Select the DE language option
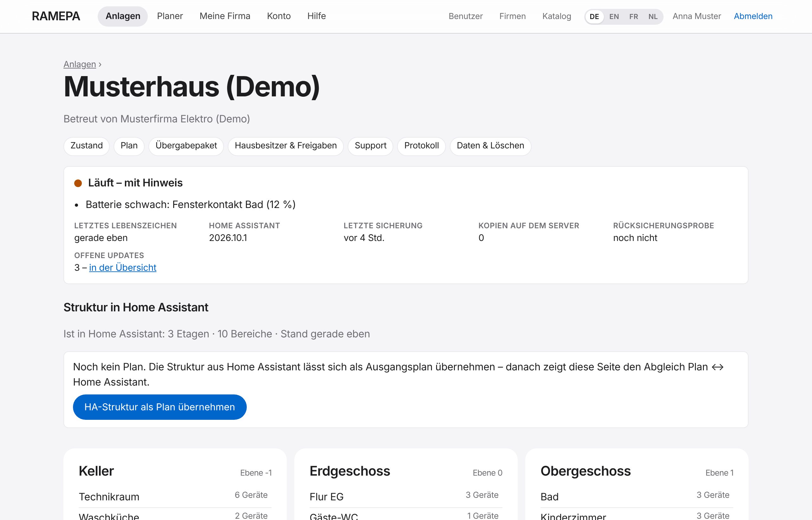812x520 pixels. point(594,16)
